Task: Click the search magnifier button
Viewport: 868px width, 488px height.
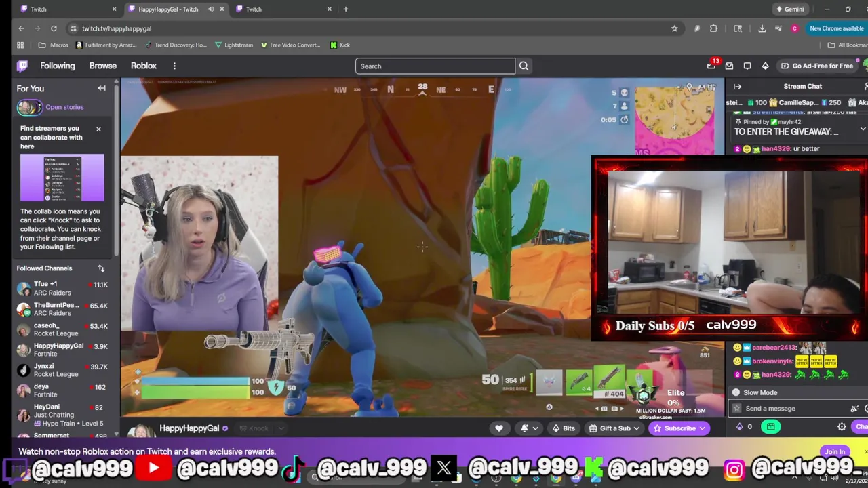Action: click(524, 66)
